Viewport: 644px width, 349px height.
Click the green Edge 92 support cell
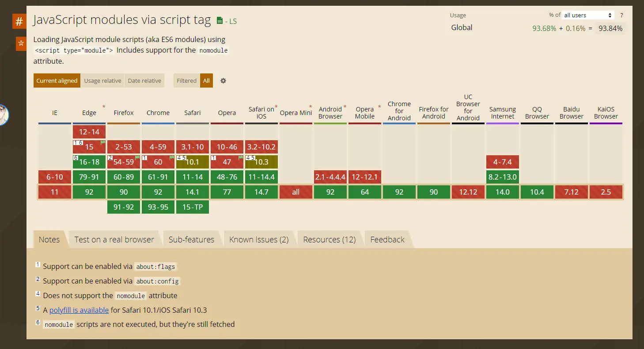click(89, 192)
